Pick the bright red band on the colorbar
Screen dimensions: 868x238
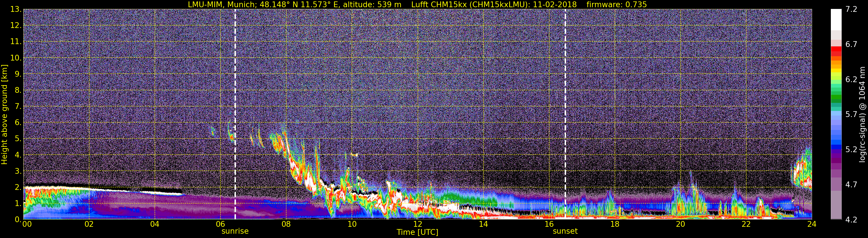click(836, 49)
